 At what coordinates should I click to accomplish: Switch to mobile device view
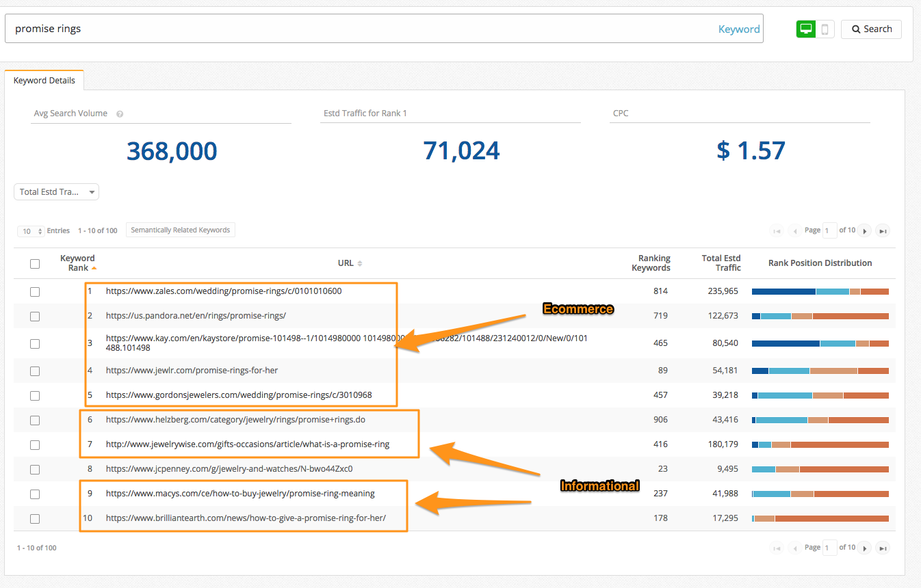(x=825, y=29)
